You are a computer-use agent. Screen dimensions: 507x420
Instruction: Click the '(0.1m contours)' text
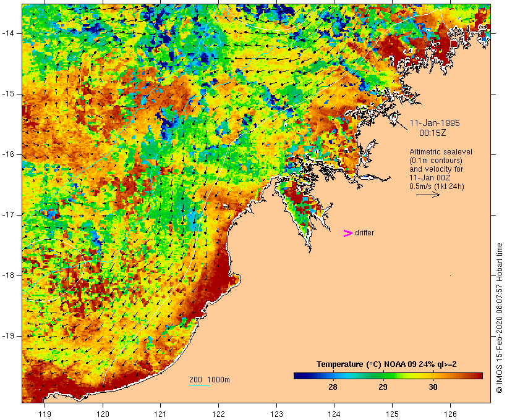coord(435,161)
